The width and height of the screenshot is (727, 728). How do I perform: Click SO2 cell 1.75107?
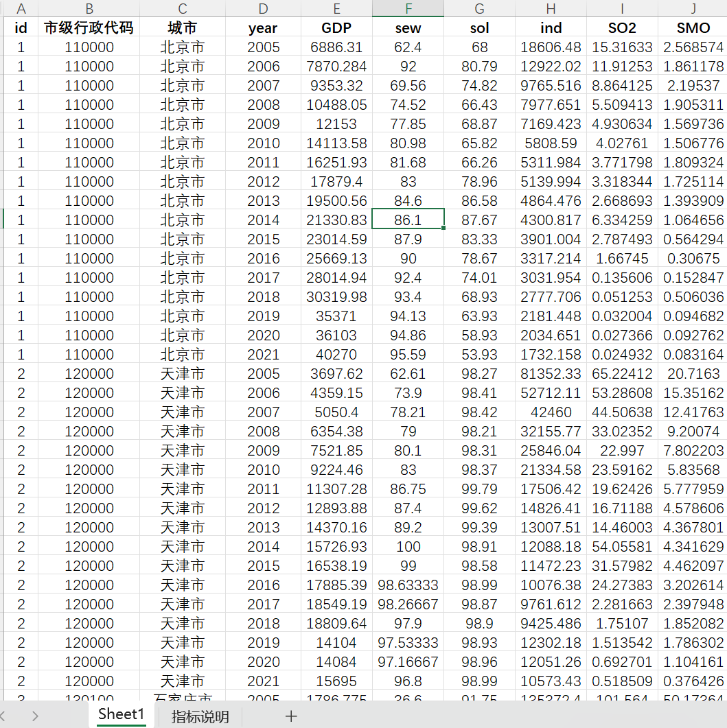(x=623, y=623)
